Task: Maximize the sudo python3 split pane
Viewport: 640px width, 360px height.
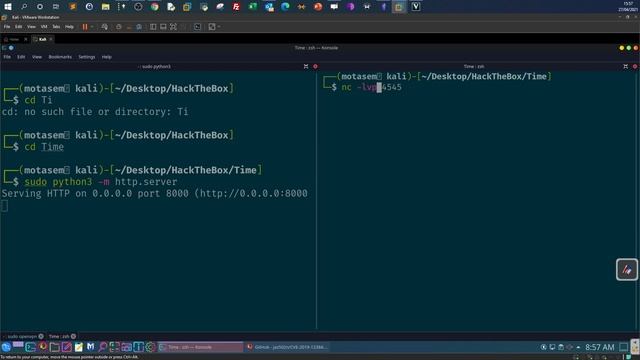Action: [x=306, y=66]
